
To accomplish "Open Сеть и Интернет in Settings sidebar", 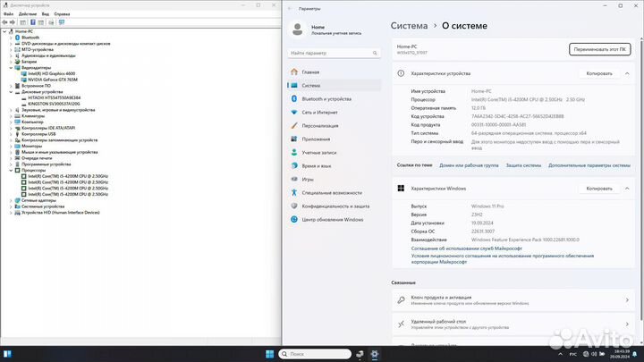I will click(334, 112).
